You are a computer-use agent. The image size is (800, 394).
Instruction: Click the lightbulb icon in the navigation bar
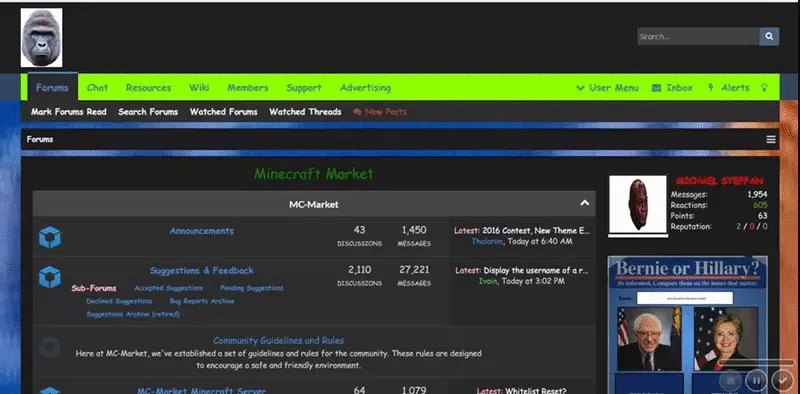[x=764, y=87]
